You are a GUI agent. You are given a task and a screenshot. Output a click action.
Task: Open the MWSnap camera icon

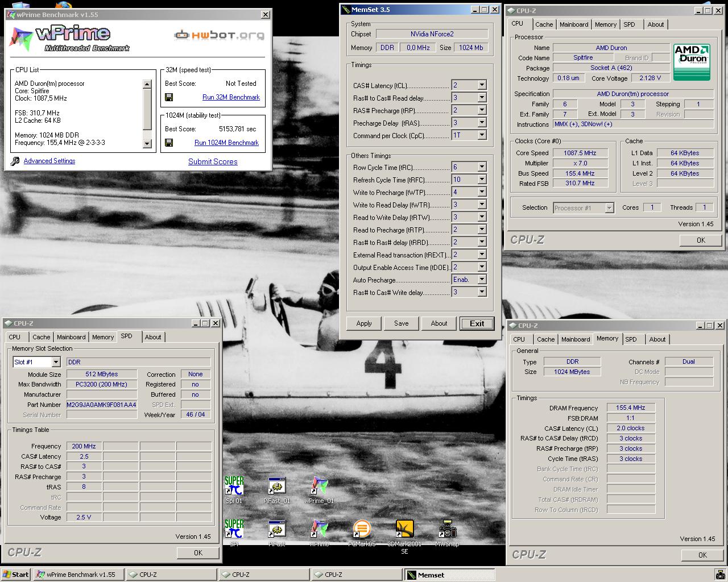point(447,533)
